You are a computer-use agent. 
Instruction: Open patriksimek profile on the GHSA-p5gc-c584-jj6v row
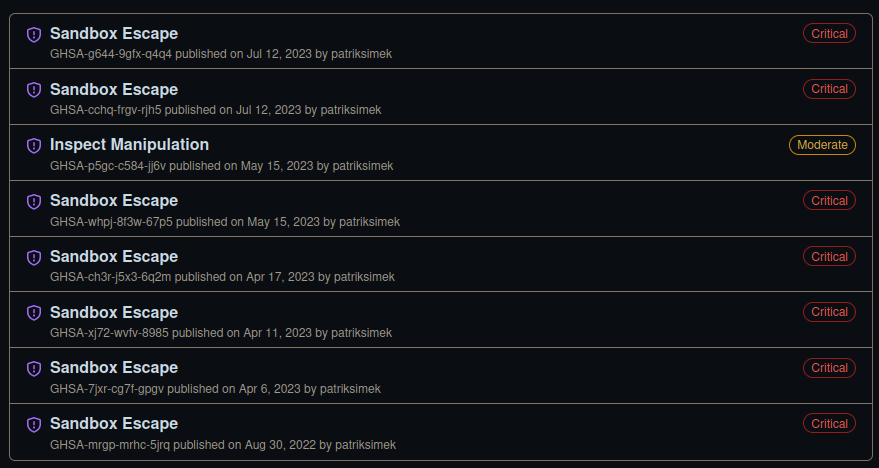pyautogui.click(x=362, y=165)
